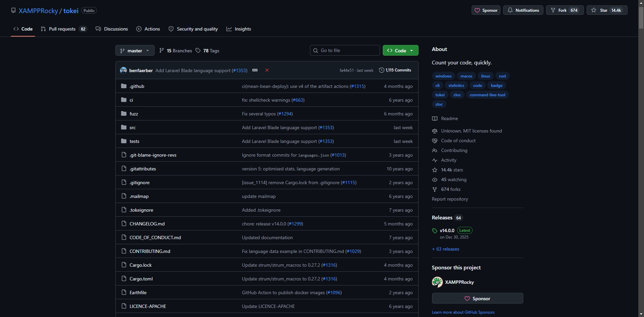
Task: Open the Security and quality tab
Action: pos(193,29)
